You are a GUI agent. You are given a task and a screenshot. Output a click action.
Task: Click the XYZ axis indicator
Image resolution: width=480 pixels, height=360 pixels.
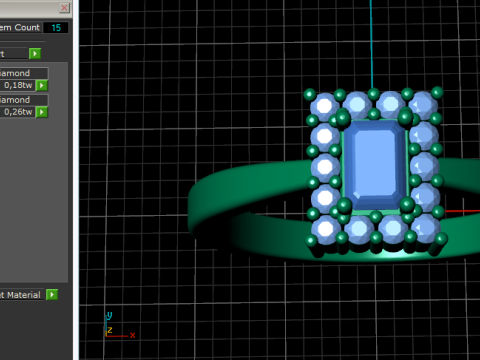point(120,325)
